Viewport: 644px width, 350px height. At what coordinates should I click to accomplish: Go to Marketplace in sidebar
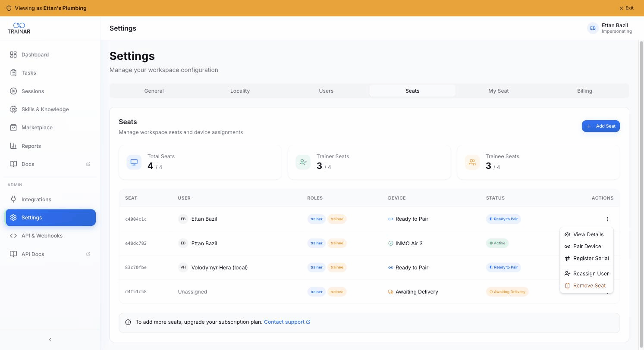tap(50, 128)
